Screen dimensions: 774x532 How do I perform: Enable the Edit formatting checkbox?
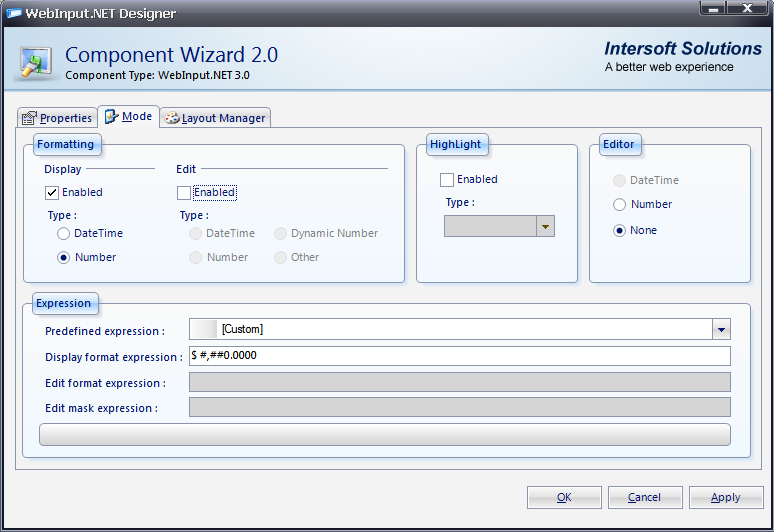(x=183, y=192)
